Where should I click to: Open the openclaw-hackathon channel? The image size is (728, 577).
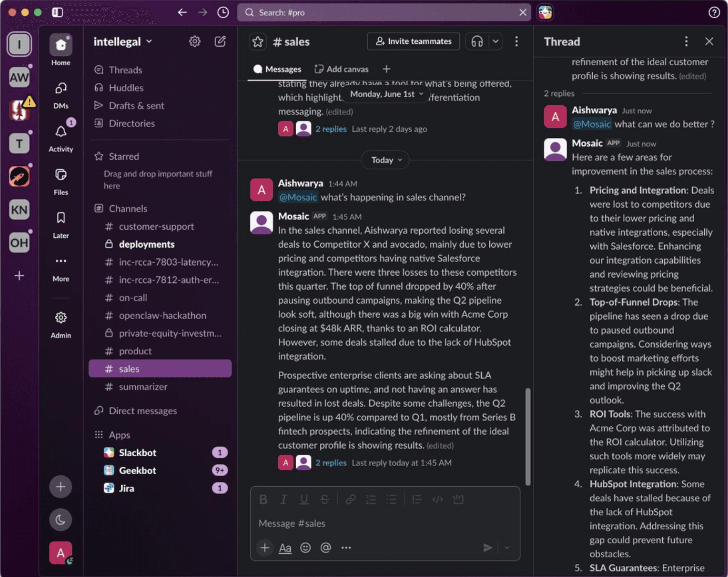[160, 316]
